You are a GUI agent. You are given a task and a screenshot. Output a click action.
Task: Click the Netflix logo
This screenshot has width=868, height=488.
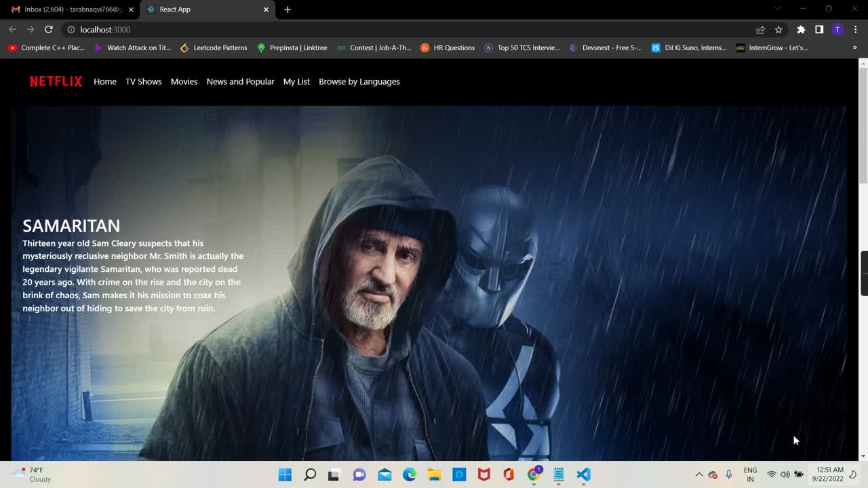click(56, 81)
